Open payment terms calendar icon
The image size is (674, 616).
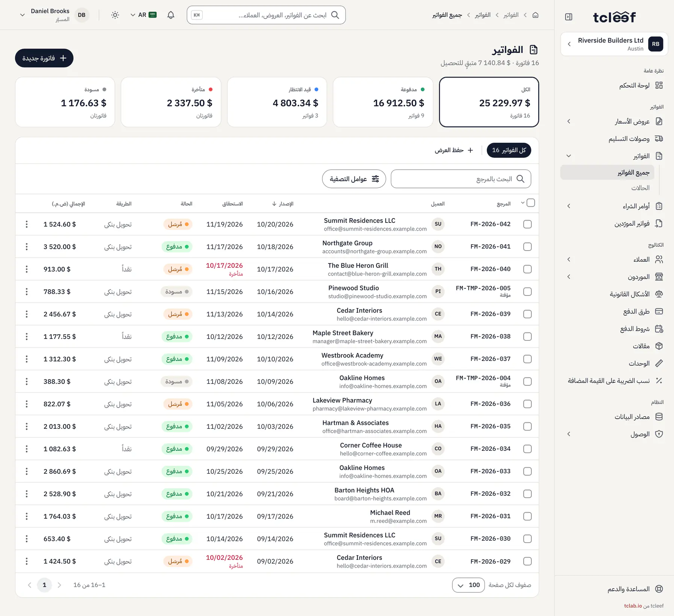point(659,329)
